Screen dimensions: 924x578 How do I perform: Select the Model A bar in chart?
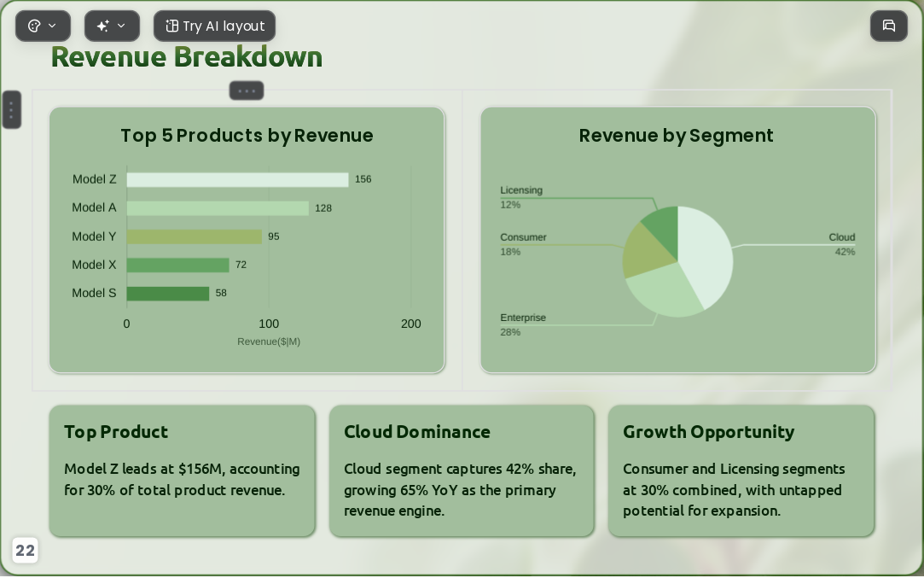point(218,208)
